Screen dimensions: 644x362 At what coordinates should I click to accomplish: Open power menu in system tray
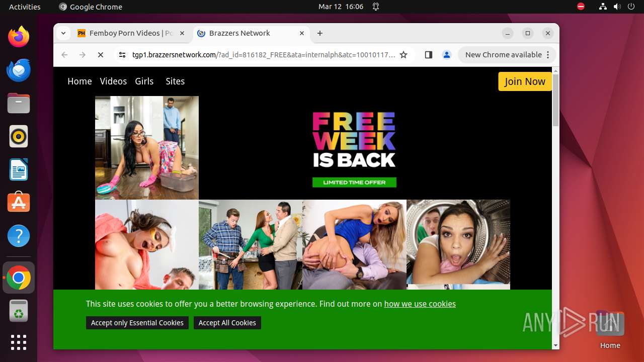[631, 7]
